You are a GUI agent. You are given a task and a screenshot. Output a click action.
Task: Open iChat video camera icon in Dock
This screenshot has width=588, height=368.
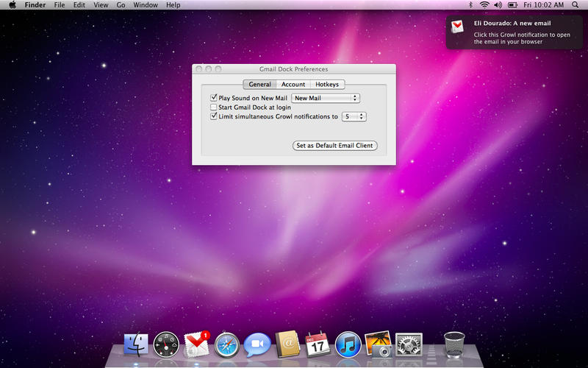click(257, 344)
